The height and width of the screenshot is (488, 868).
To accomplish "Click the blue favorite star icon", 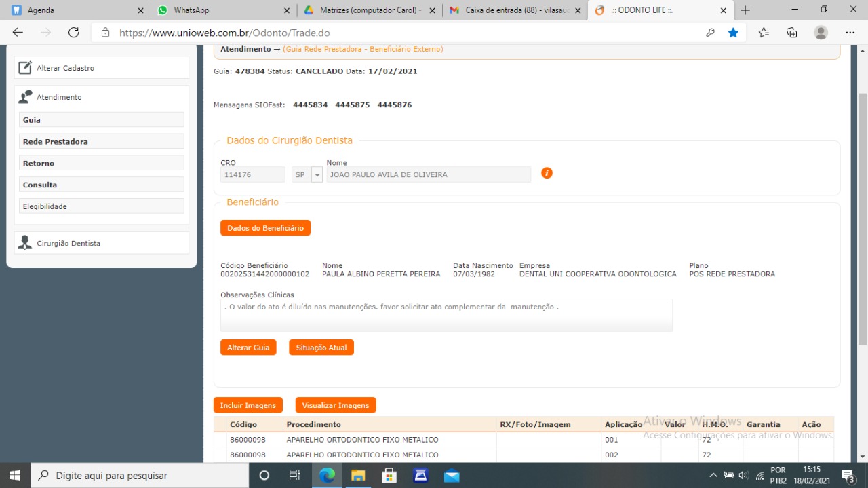I will click(x=733, y=33).
